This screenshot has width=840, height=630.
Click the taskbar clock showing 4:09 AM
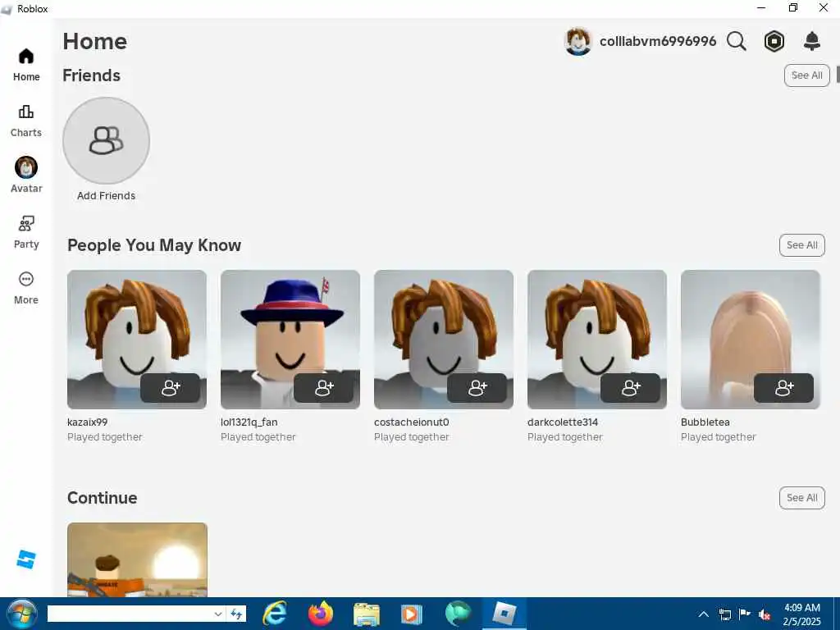802,608
